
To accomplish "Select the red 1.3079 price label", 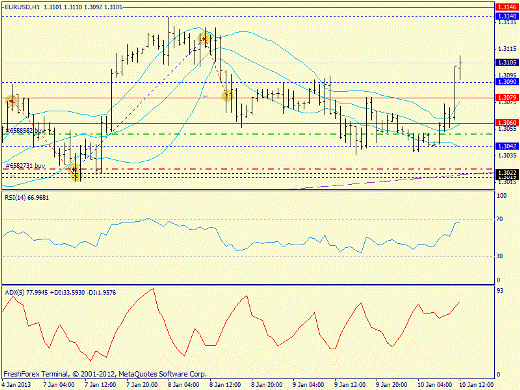I will coord(507,97).
